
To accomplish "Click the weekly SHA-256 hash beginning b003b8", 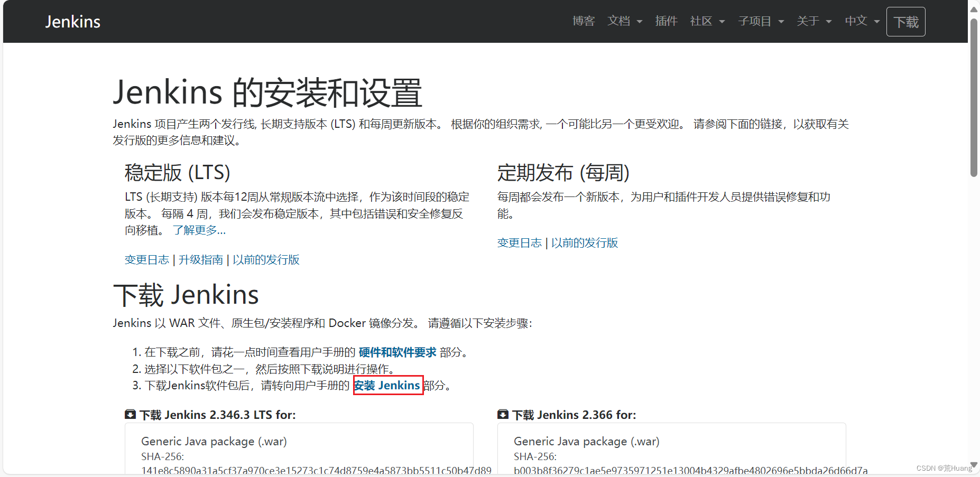I will 691,470.
